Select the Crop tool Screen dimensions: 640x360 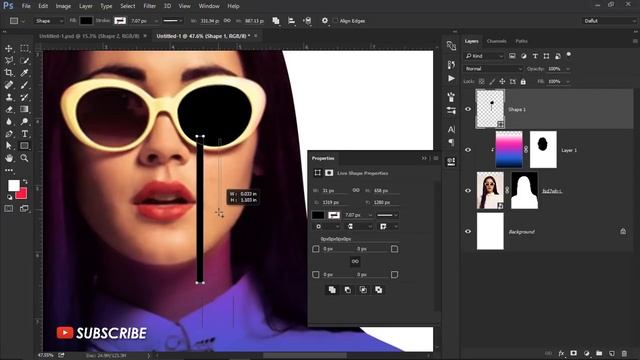[9, 73]
